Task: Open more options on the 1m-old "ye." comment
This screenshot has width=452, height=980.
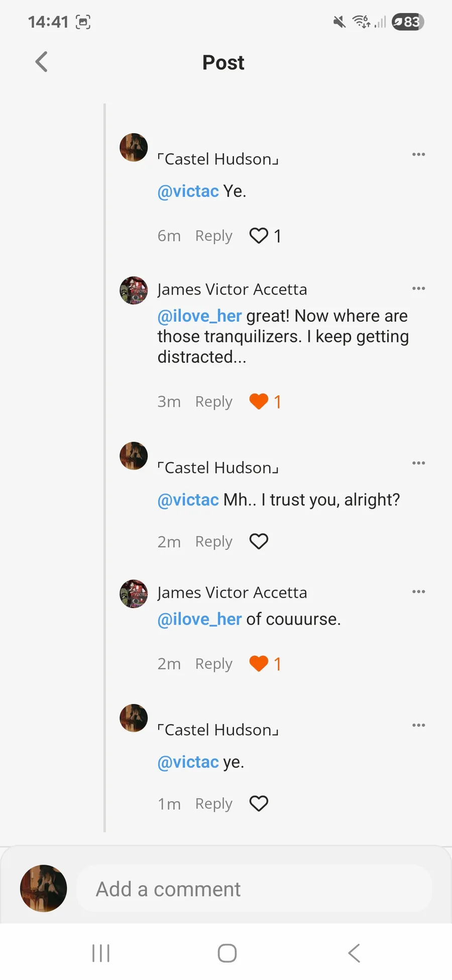Action: (x=418, y=725)
